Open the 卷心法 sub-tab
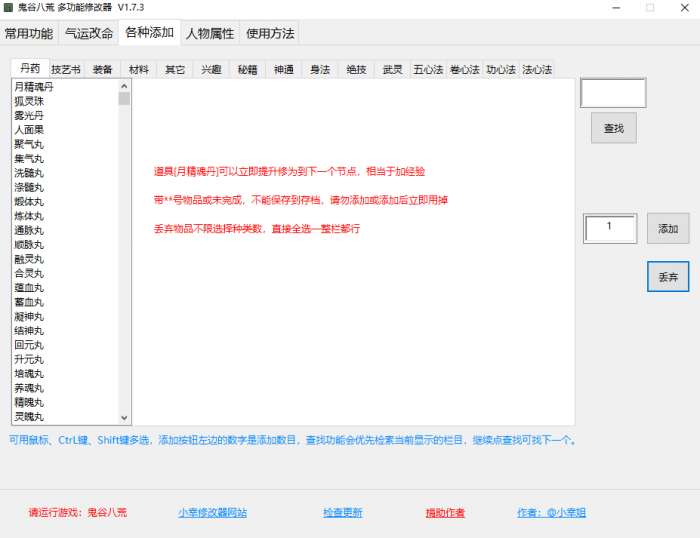700x538 pixels. (x=465, y=70)
